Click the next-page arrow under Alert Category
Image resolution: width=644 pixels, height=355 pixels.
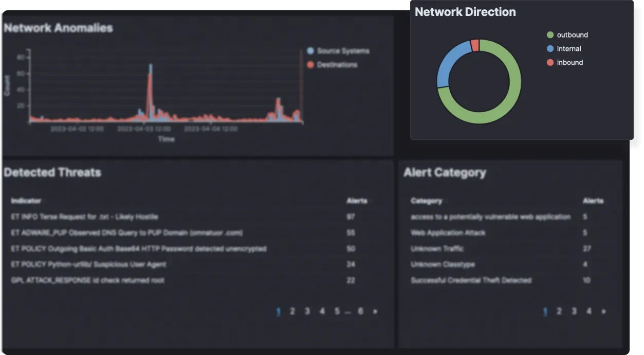coord(603,311)
